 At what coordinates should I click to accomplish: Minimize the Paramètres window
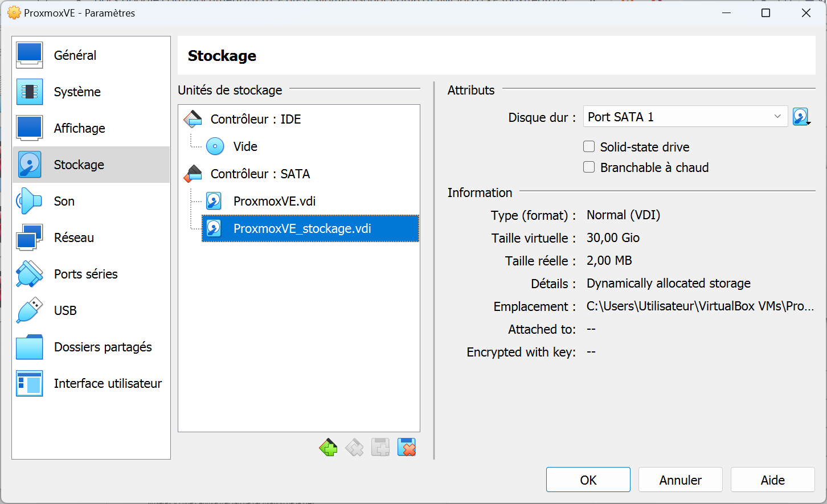point(726,13)
